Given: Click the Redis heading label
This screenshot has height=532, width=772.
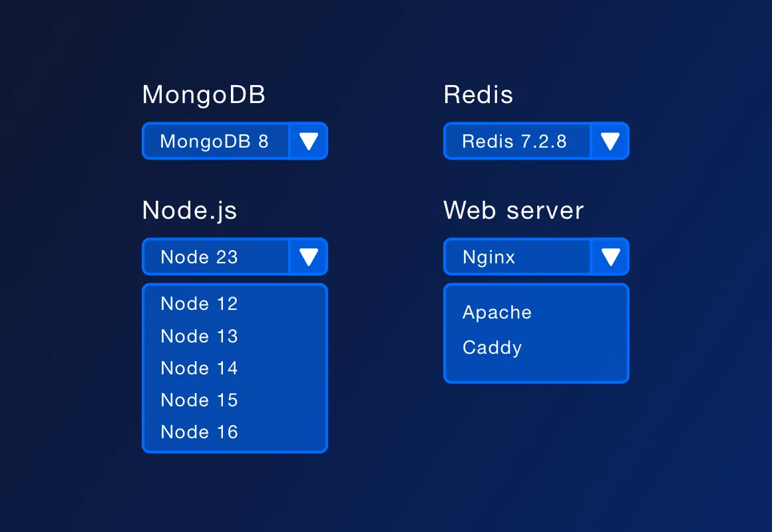Looking at the screenshot, I should coord(478,94).
